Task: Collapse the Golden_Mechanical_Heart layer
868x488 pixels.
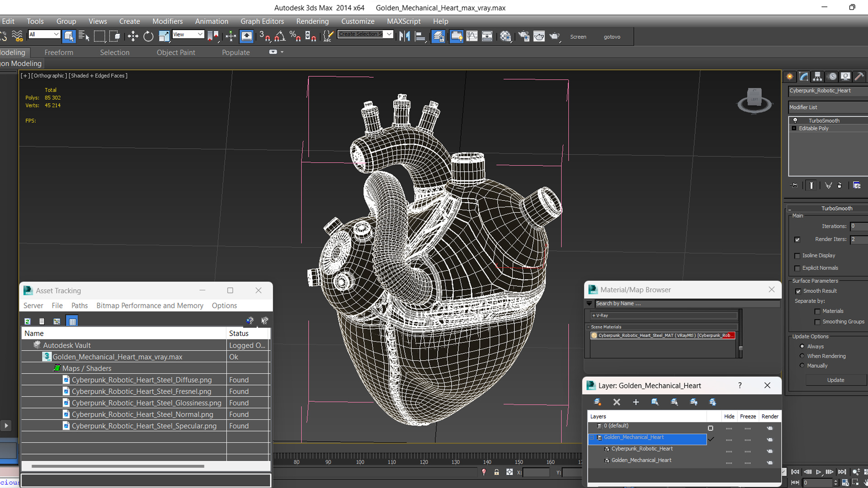Action: click(592, 437)
